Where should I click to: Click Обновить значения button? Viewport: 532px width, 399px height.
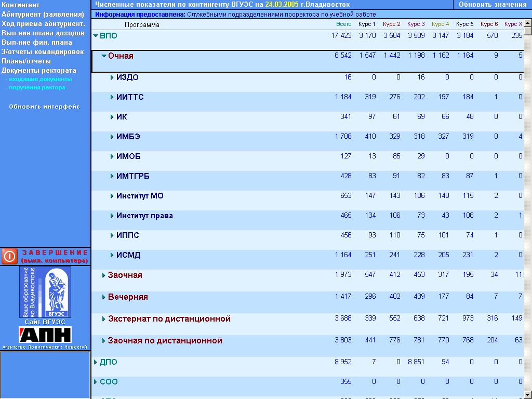(493, 4)
